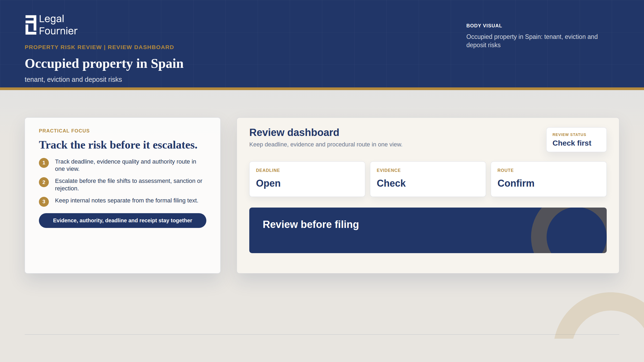This screenshot has width=644, height=362.
Task: Click 'Keep internal notes separate' list item
Action: coord(127,201)
